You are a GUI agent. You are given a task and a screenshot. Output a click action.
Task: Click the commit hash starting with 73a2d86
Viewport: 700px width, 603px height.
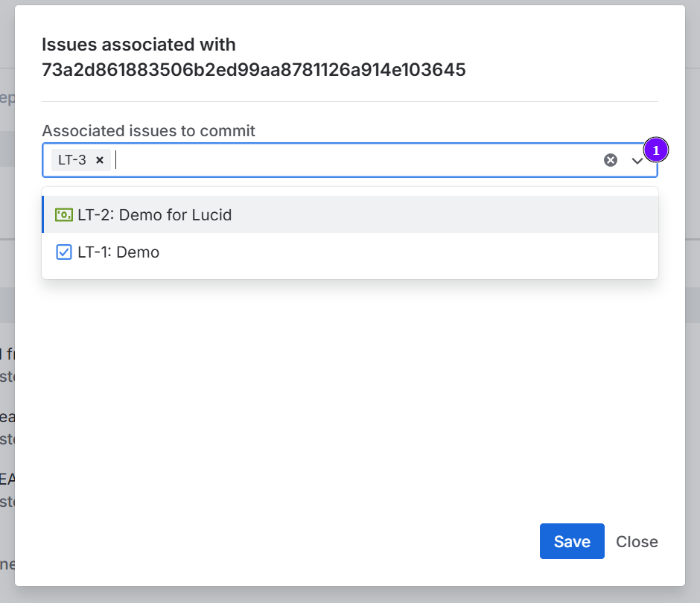[253, 70]
